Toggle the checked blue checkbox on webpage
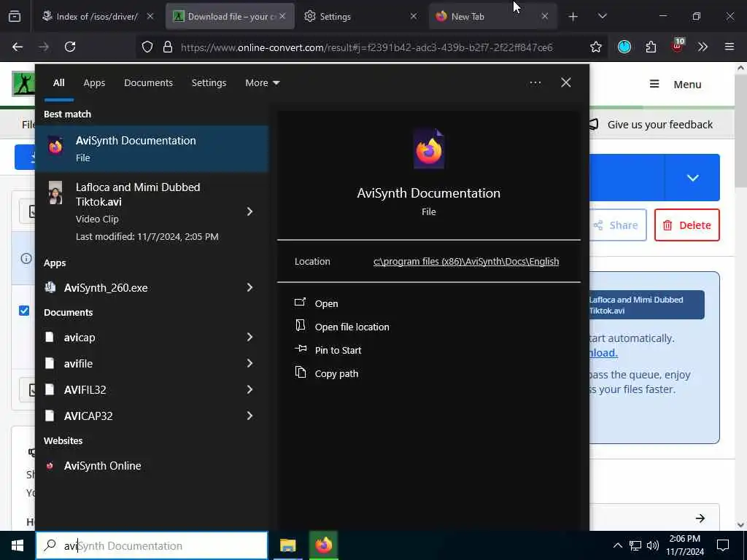The image size is (747, 560). (x=24, y=311)
